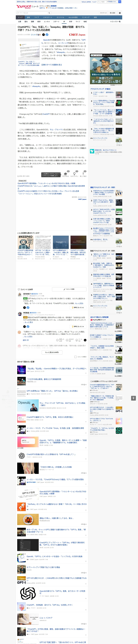Share 神田敏晶's comment on X

24,327
